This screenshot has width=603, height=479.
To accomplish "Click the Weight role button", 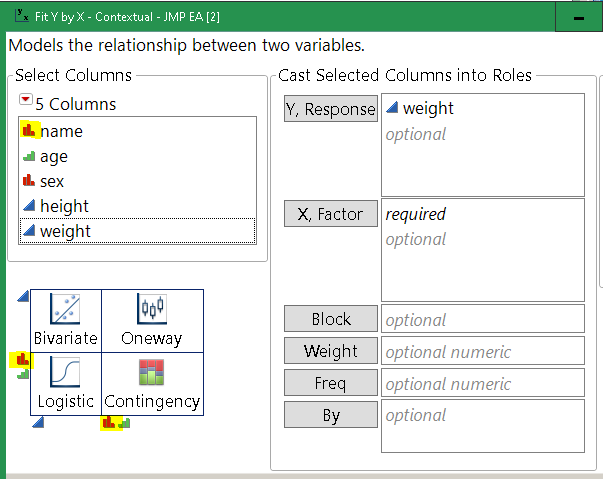I will point(331,351).
